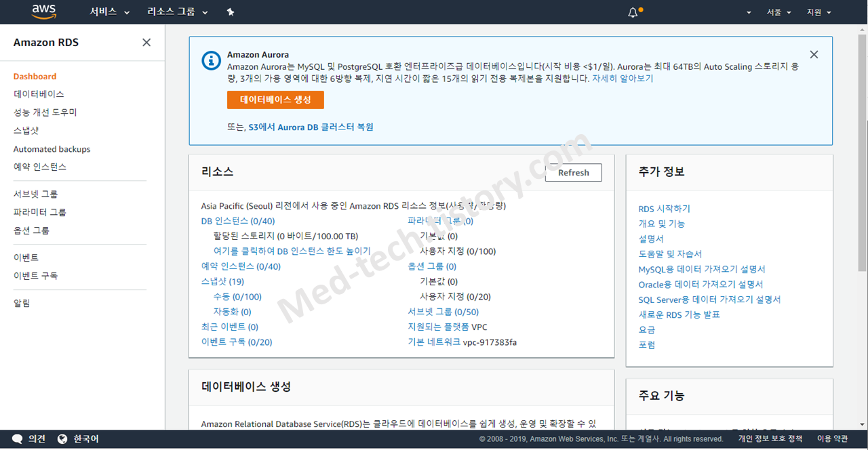This screenshot has width=868, height=450.
Task: Dismiss the Amazon Aurora info banner
Action: click(x=814, y=54)
